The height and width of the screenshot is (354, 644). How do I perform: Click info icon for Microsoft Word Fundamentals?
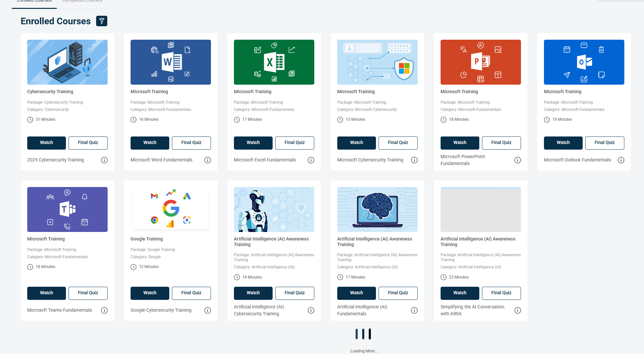click(208, 160)
